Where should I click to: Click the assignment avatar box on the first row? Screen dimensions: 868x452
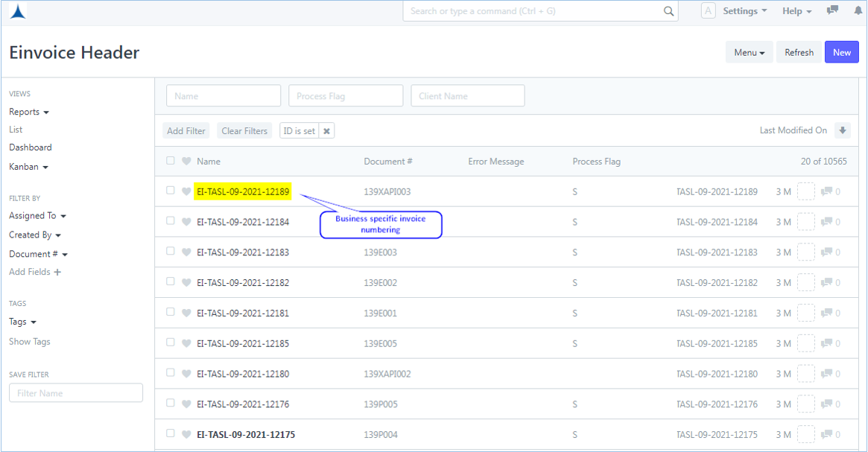tap(805, 191)
